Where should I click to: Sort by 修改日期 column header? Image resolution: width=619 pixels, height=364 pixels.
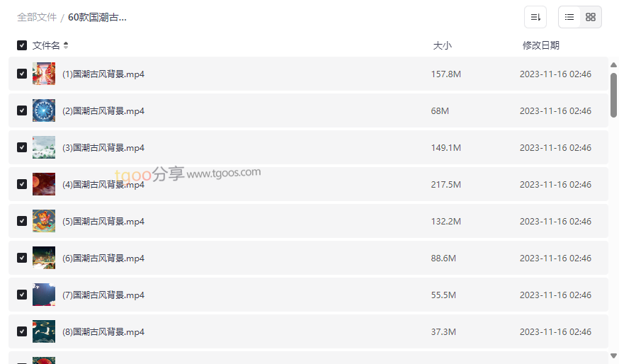pyautogui.click(x=541, y=45)
